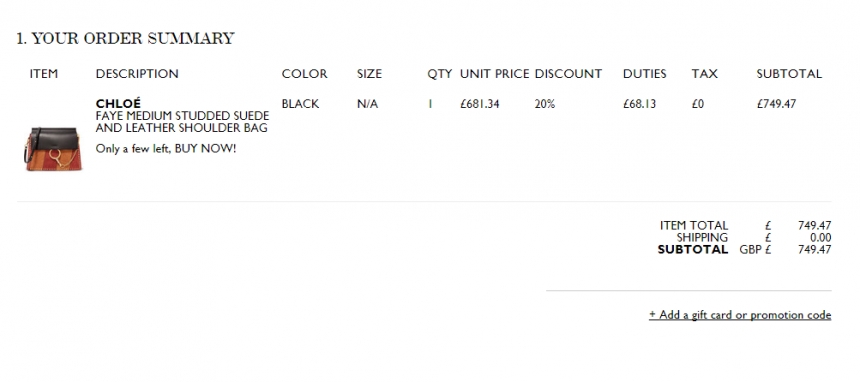Click the duties amount £68.13
This screenshot has width=860, height=382.
tap(640, 104)
